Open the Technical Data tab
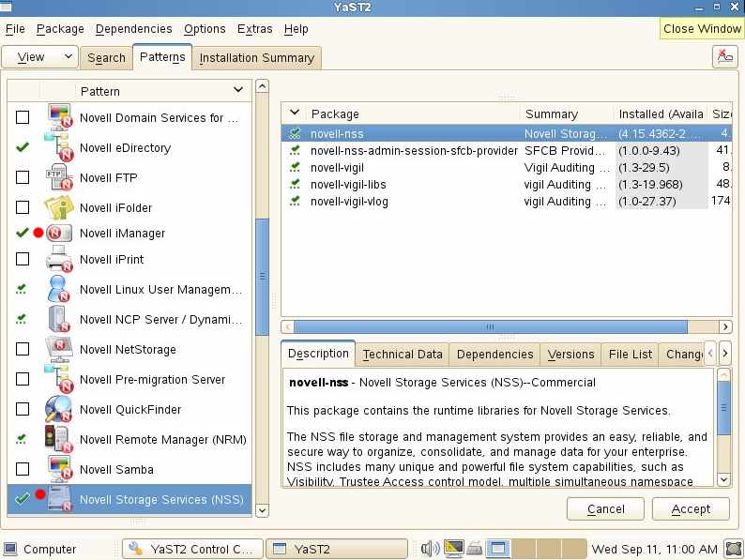The height and width of the screenshot is (560, 745). [x=402, y=355]
